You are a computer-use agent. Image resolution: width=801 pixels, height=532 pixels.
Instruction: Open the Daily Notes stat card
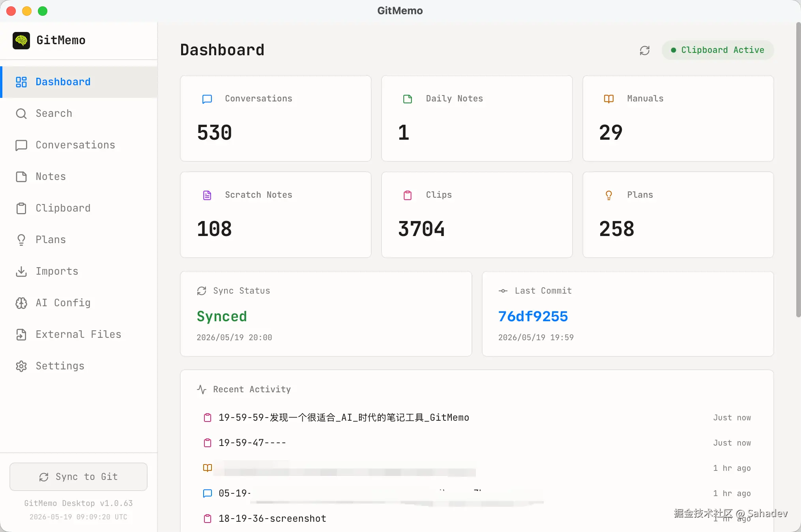point(477,118)
